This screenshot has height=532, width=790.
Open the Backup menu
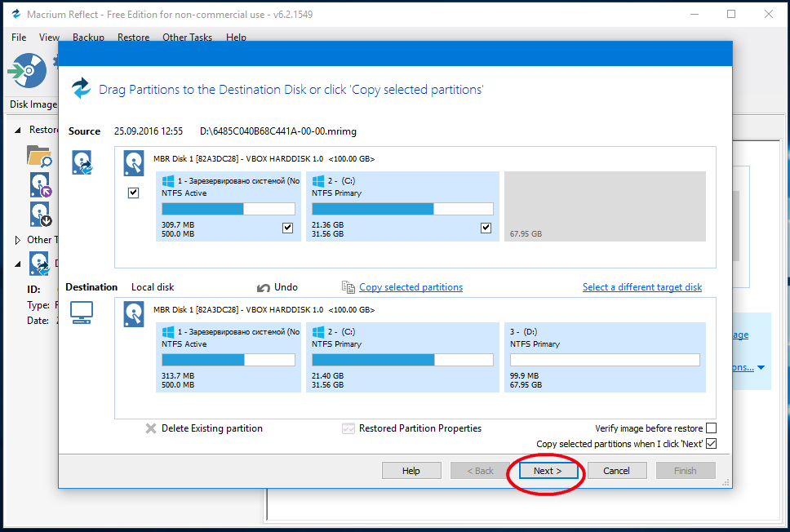pyautogui.click(x=88, y=38)
